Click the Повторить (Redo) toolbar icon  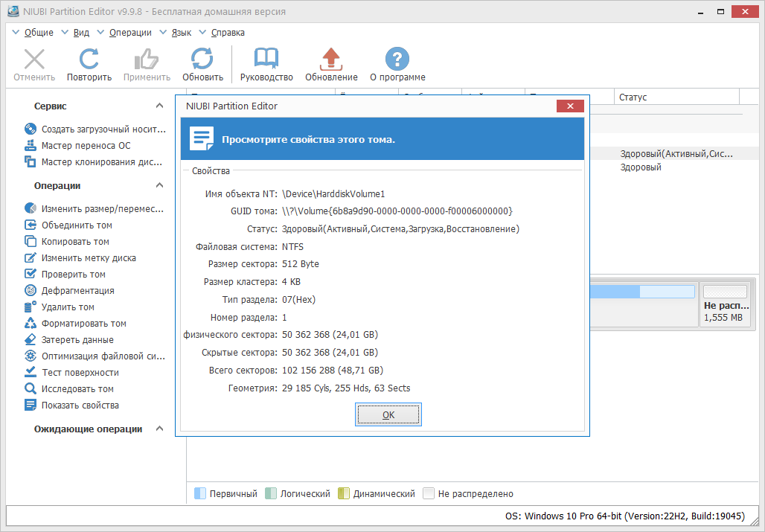(89, 59)
